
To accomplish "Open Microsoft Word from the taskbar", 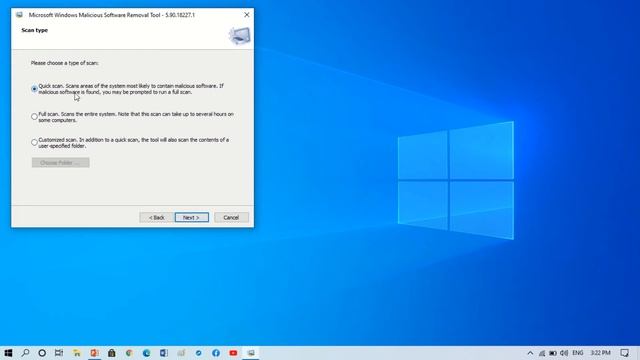I will 164,353.
